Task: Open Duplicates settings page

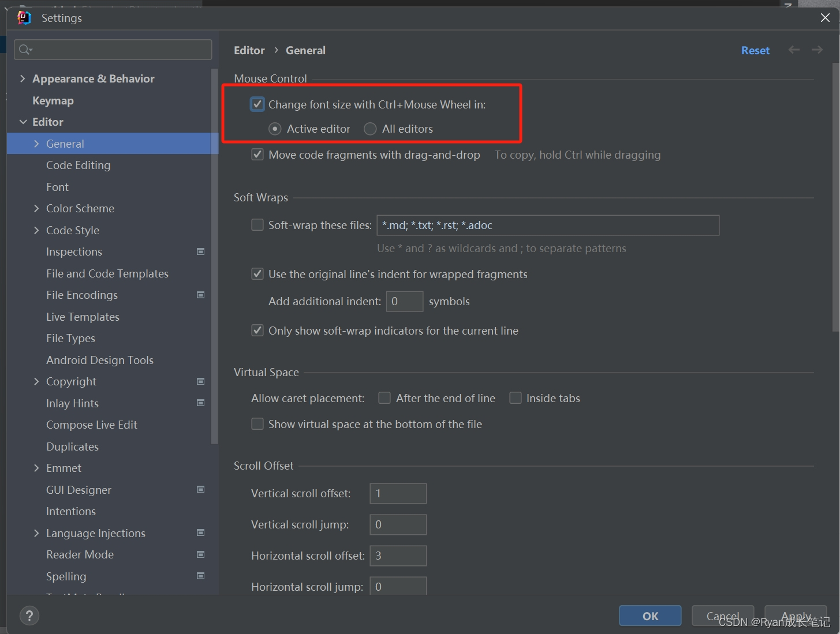Action: coord(72,447)
